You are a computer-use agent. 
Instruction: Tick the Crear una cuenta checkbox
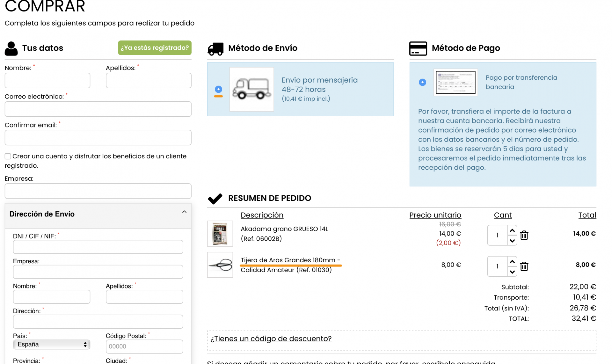point(8,156)
